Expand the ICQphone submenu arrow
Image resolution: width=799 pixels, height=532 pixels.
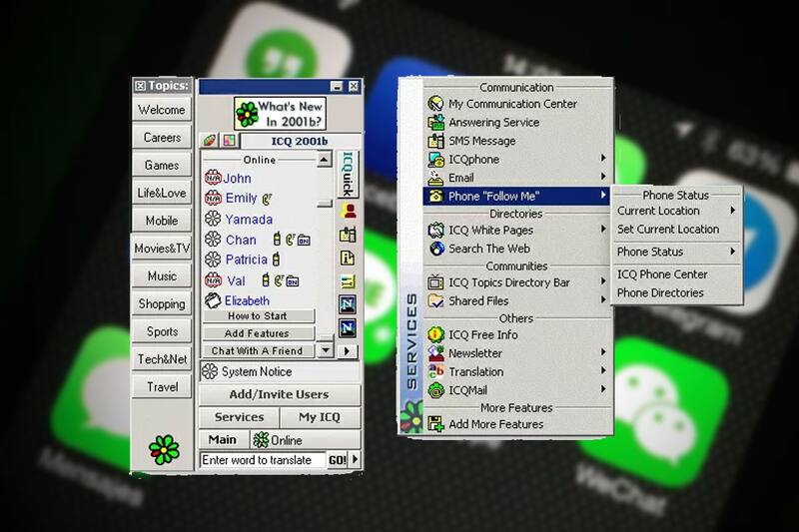[x=603, y=160]
